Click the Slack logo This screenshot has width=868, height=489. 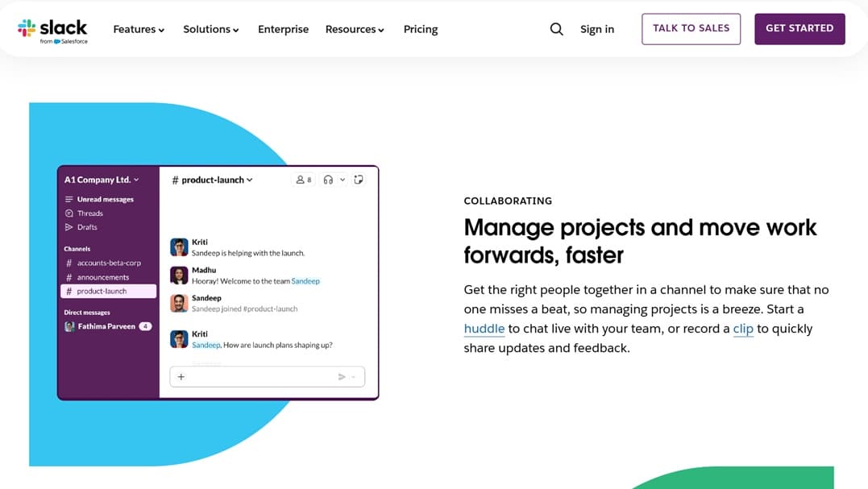(x=52, y=27)
